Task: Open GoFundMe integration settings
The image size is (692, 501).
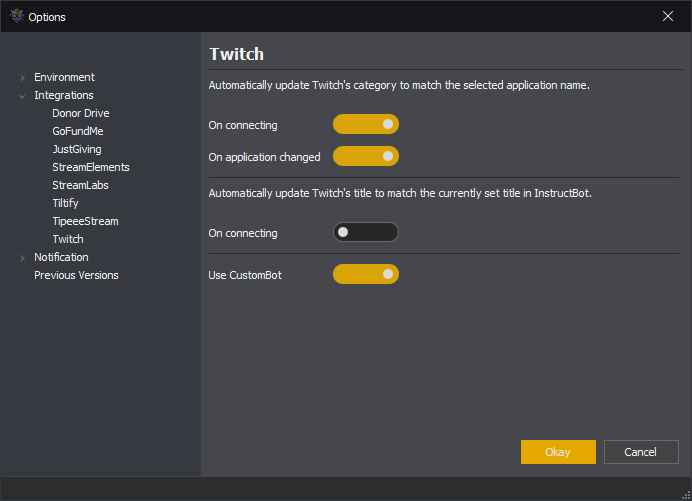Action: click(78, 132)
